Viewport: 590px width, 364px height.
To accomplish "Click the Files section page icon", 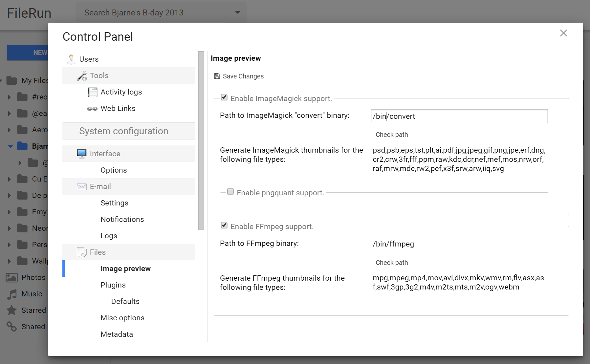I will [82, 252].
